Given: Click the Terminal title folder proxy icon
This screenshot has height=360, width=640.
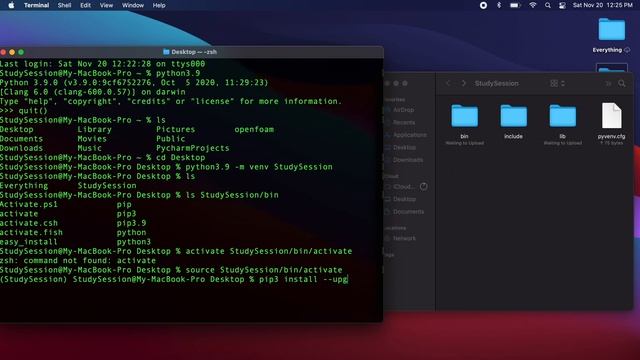Looking at the screenshot, I should tap(166, 52).
